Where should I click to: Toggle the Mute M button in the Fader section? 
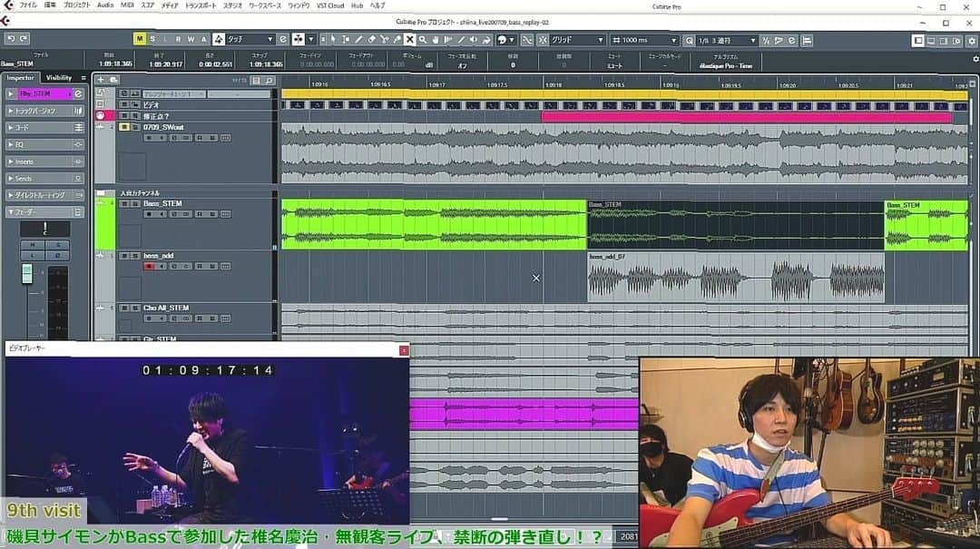pos(33,246)
